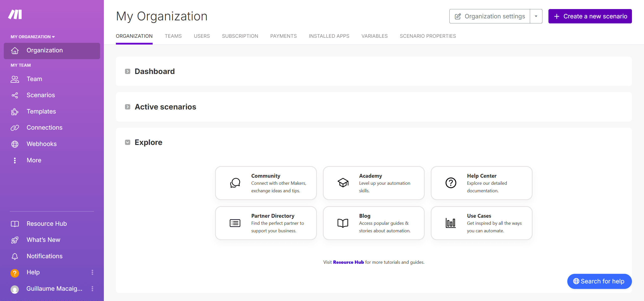Click the Webhooks label in the sidebar
Image resolution: width=644 pixels, height=301 pixels.
[41, 144]
